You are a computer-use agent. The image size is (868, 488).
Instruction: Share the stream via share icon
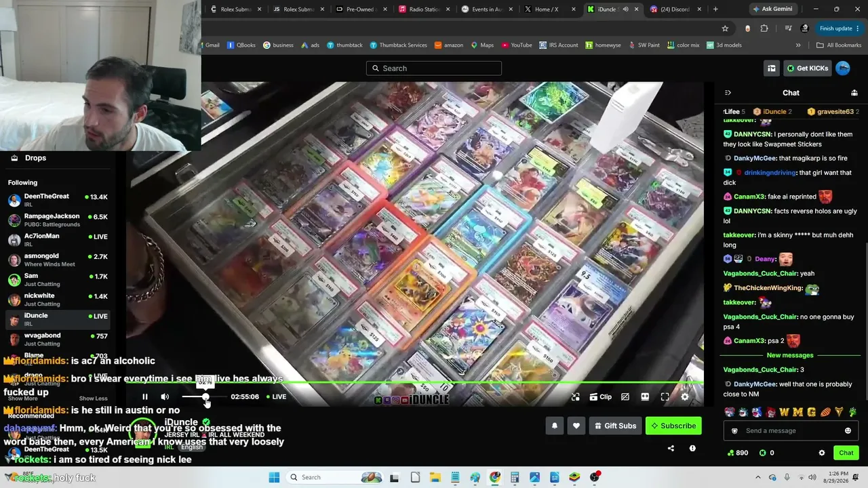[671, 448]
